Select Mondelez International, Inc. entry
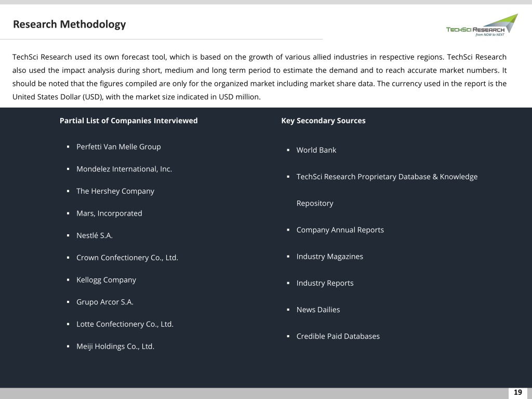532x399 pixels. click(124, 169)
